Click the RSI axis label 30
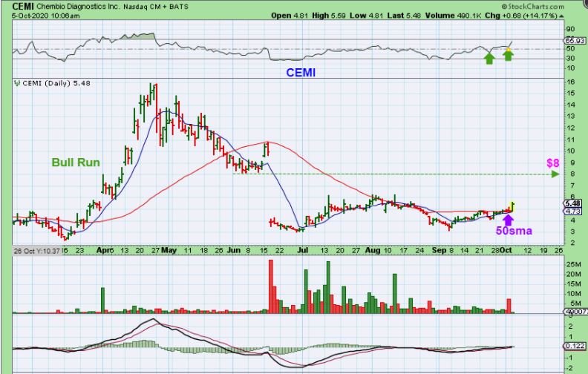588x374 pixels. pos(570,58)
